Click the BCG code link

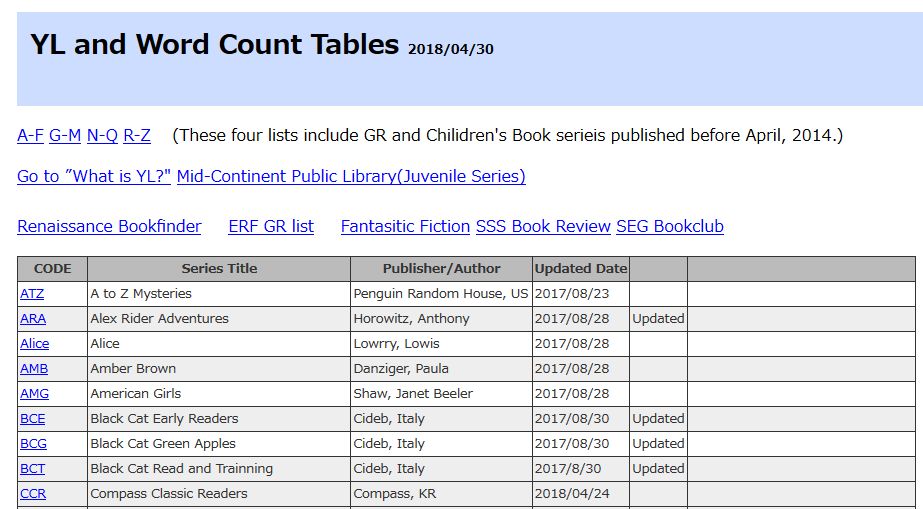(x=33, y=444)
